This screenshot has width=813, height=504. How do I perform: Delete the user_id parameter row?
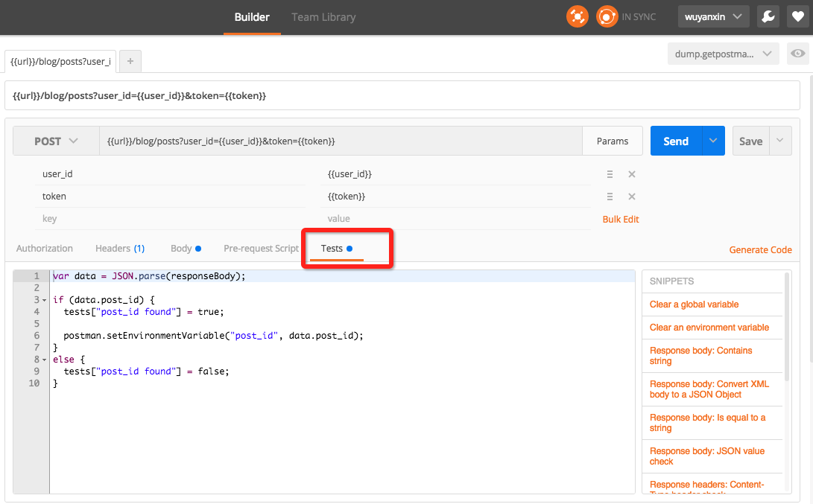coord(631,174)
